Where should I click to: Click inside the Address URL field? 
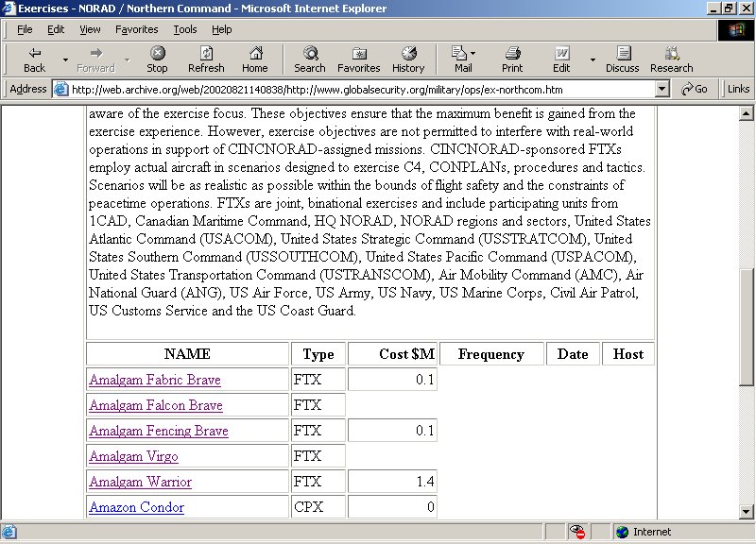coord(359,89)
